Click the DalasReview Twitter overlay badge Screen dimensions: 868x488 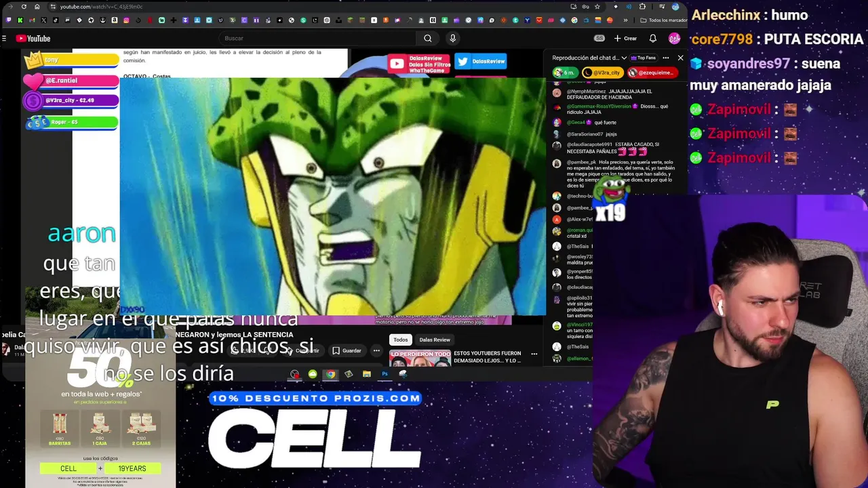481,62
